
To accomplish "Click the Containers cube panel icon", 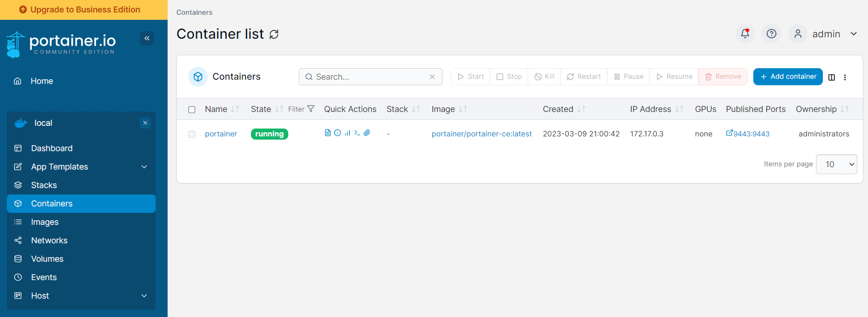I will point(198,77).
